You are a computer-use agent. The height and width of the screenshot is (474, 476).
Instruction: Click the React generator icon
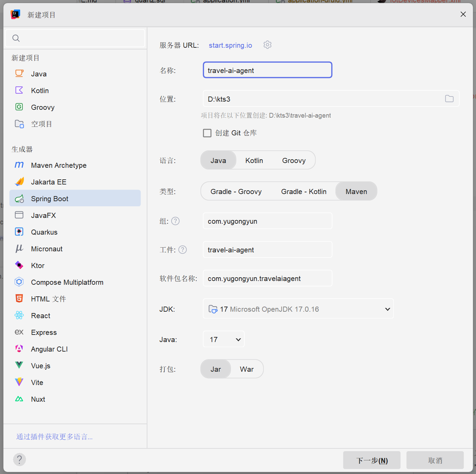tap(19, 315)
